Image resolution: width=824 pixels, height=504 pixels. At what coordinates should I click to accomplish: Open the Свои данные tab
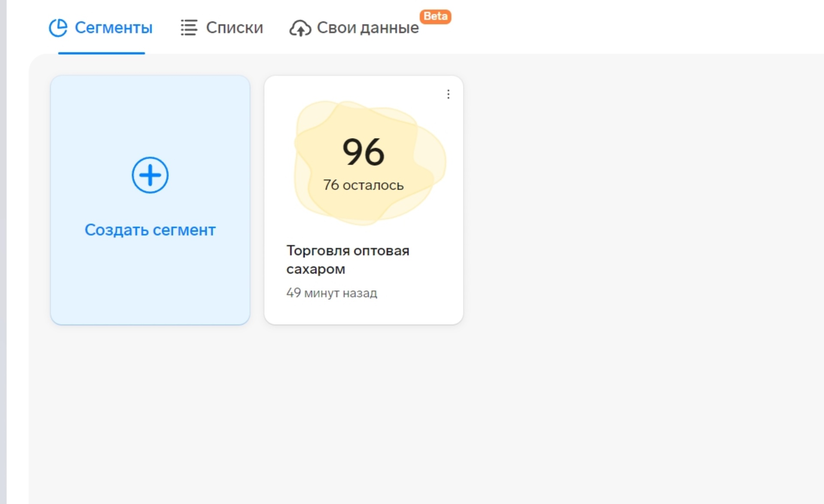(x=354, y=28)
